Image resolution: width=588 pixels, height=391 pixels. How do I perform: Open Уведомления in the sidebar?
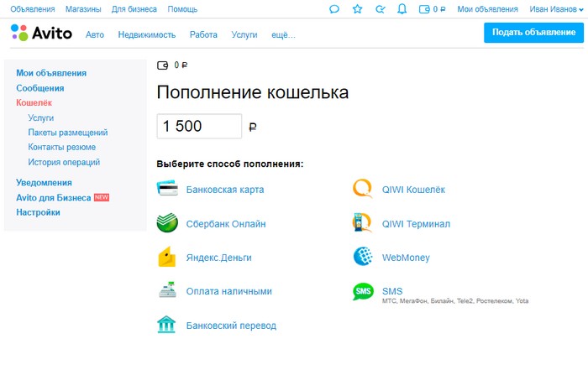click(x=44, y=183)
